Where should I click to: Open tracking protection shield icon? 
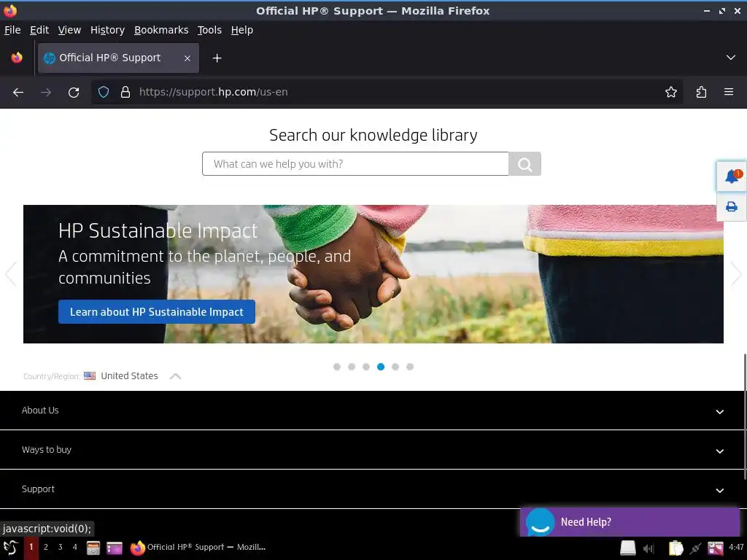tap(104, 93)
